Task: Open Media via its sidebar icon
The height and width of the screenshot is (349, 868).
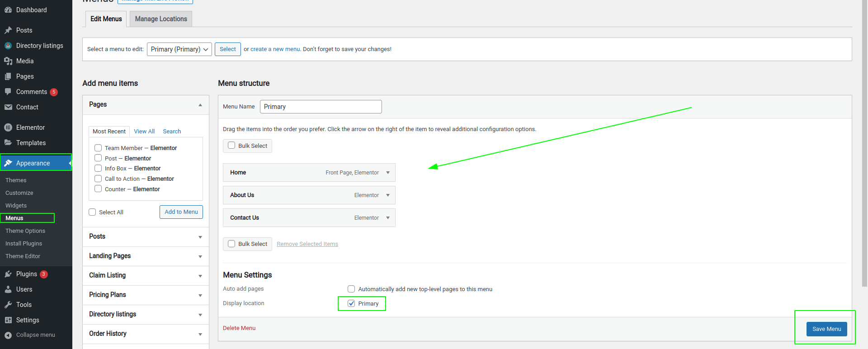Action: click(x=8, y=61)
